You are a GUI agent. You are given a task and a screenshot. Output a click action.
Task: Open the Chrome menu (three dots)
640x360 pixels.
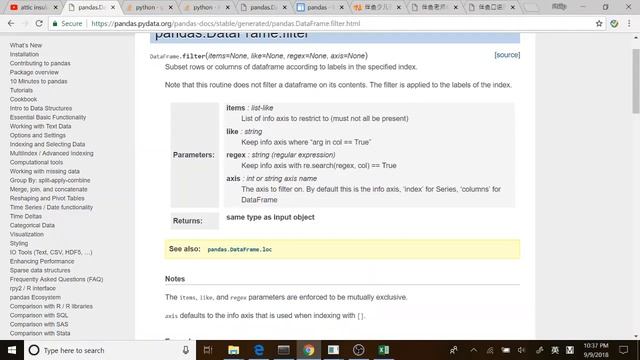pyautogui.click(x=629, y=24)
